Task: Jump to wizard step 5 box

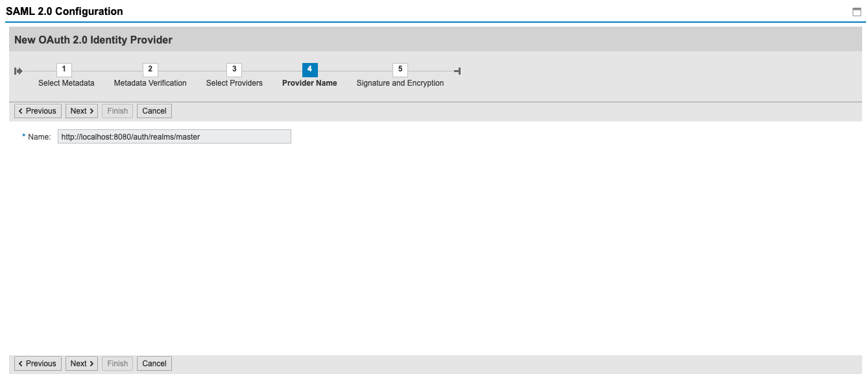Action: pos(400,69)
